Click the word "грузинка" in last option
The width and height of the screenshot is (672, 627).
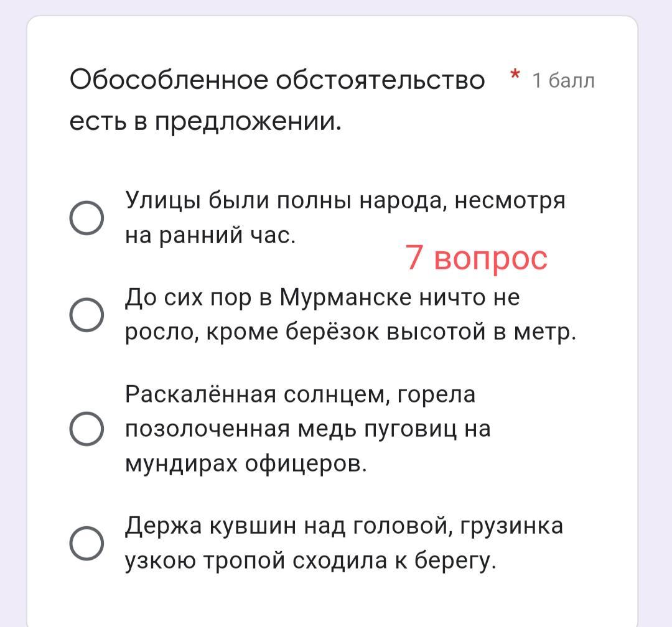click(511, 526)
